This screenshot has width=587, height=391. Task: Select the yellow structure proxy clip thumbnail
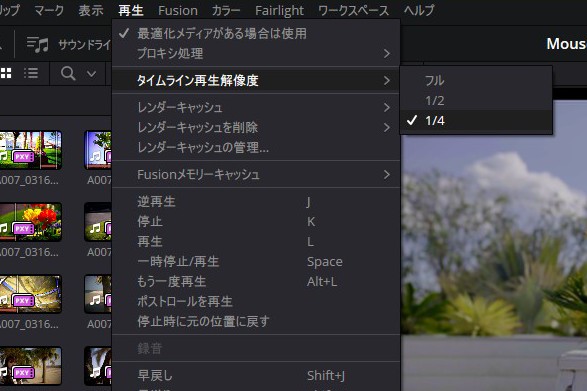click(x=30, y=294)
